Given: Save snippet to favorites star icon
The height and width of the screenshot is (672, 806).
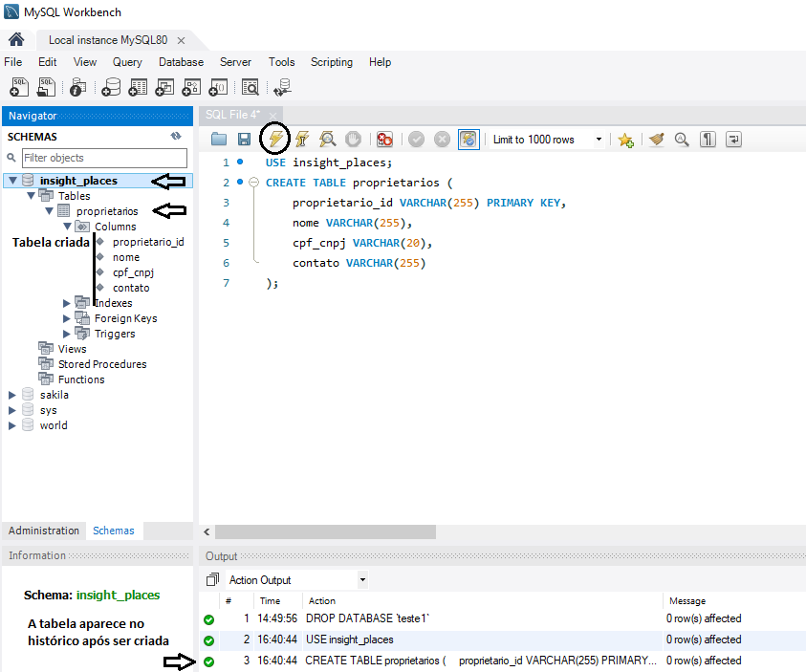Looking at the screenshot, I should coord(625,140).
